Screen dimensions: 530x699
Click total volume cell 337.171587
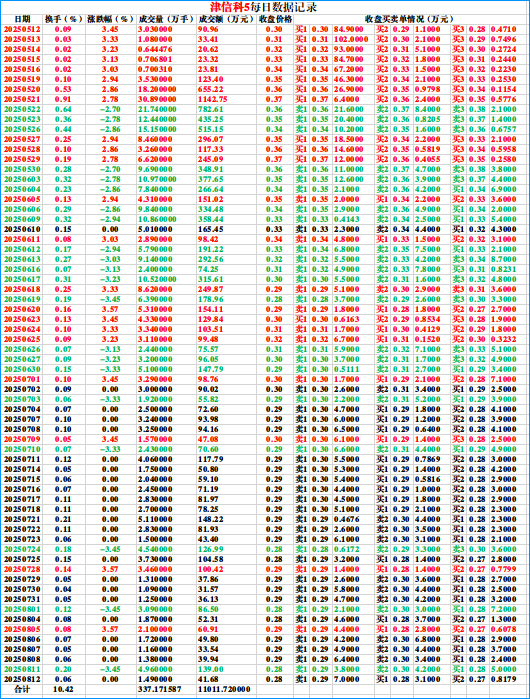point(160,689)
